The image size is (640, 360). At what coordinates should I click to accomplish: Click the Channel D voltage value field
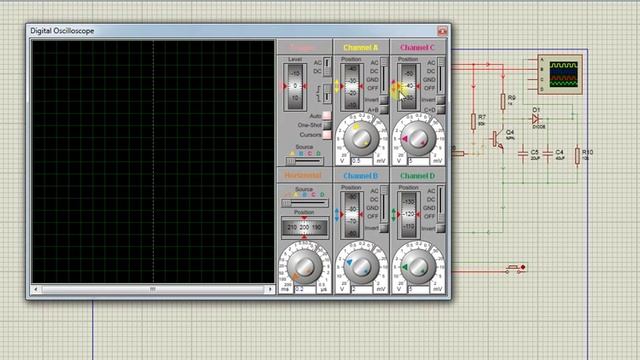pos(418,289)
